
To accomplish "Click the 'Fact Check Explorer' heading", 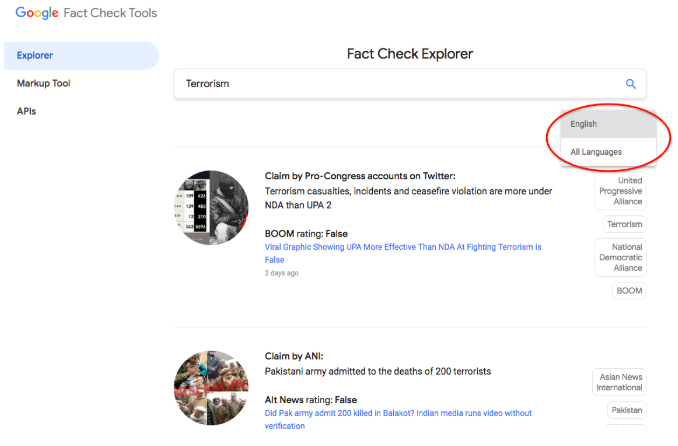I will coord(410,54).
